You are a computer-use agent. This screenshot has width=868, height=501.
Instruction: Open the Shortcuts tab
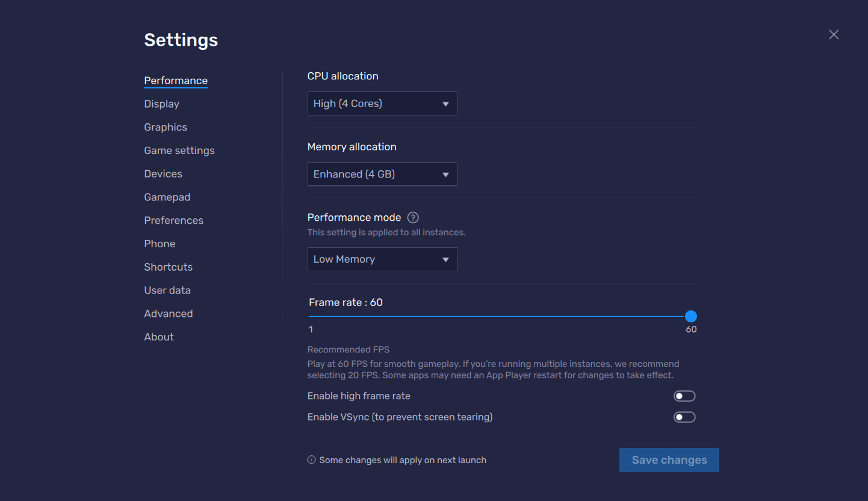tap(169, 267)
